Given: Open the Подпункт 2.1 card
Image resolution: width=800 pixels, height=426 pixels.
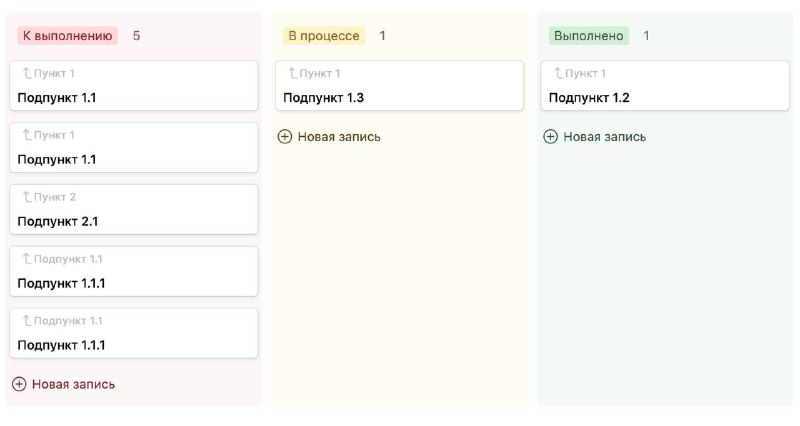Looking at the screenshot, I should (134, 210).
